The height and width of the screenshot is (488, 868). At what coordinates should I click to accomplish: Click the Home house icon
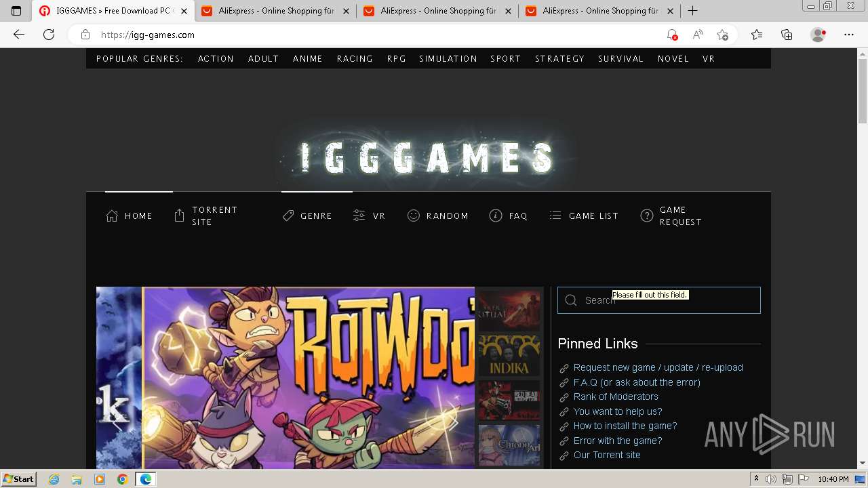(x=112, y=216)
